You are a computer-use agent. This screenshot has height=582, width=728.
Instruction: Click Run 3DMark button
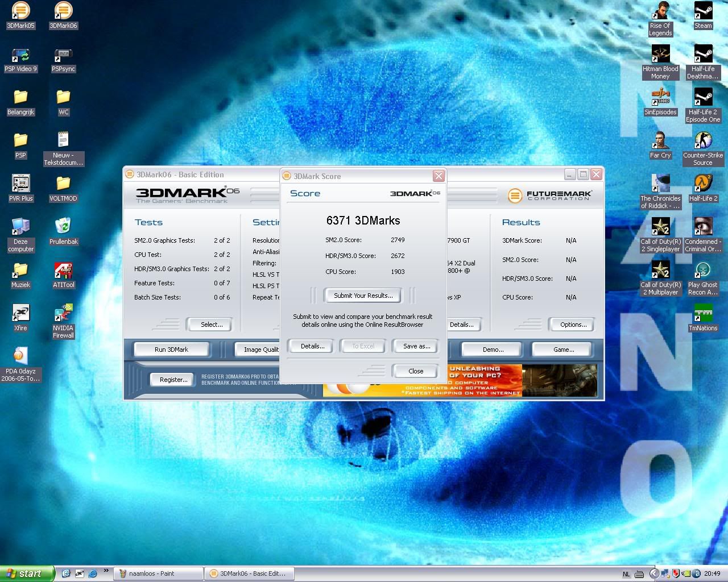pos(171,350)
